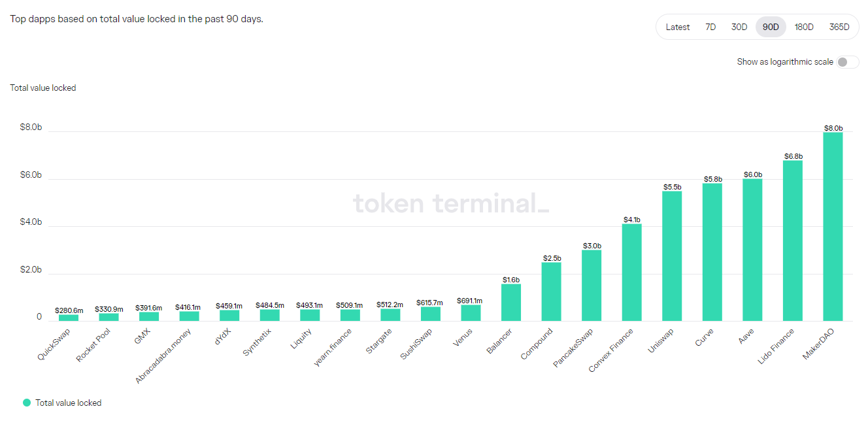Choose the 30D time range
The height and width of the screenshot is (432, 868).
click(x=739, y=27)
